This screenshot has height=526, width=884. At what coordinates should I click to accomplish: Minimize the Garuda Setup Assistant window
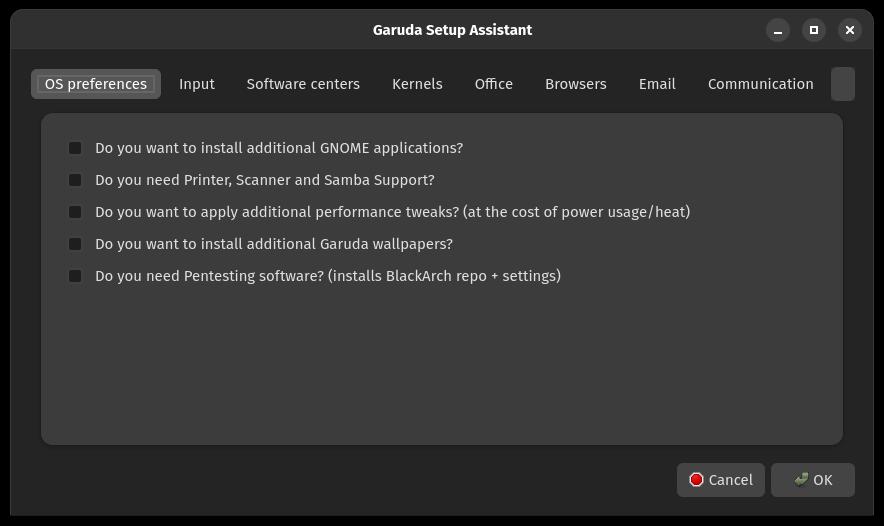click(778, 30)
